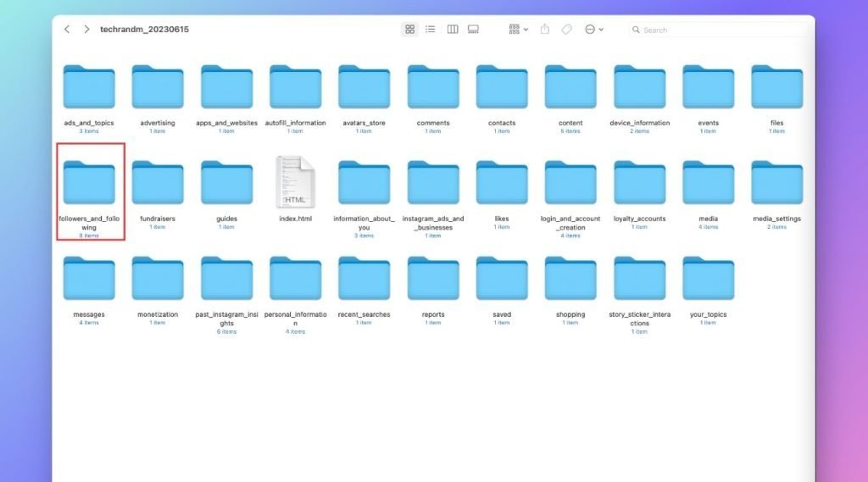Image resolution: width=868 pixels, height=482 pixels.
Task: Select the ads_and_topics folder
Action: point(89,86)
